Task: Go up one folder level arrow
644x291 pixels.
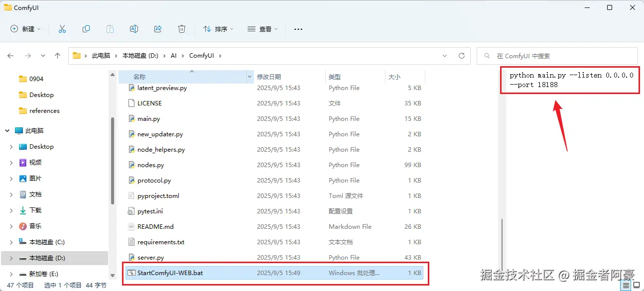Action: [x=57, y=56]
